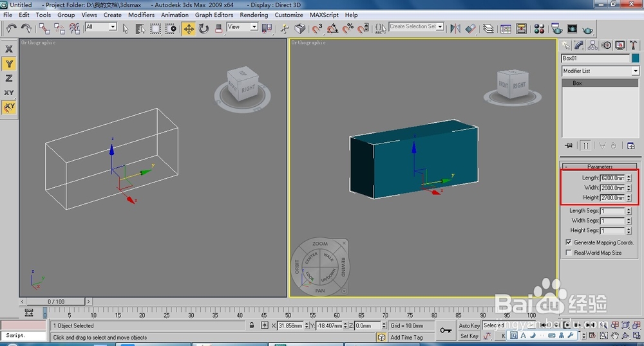The height and width of the screenshot is (346, 644).
Task: Activate Bind to Space Warp tool
Action: point(75,28)
